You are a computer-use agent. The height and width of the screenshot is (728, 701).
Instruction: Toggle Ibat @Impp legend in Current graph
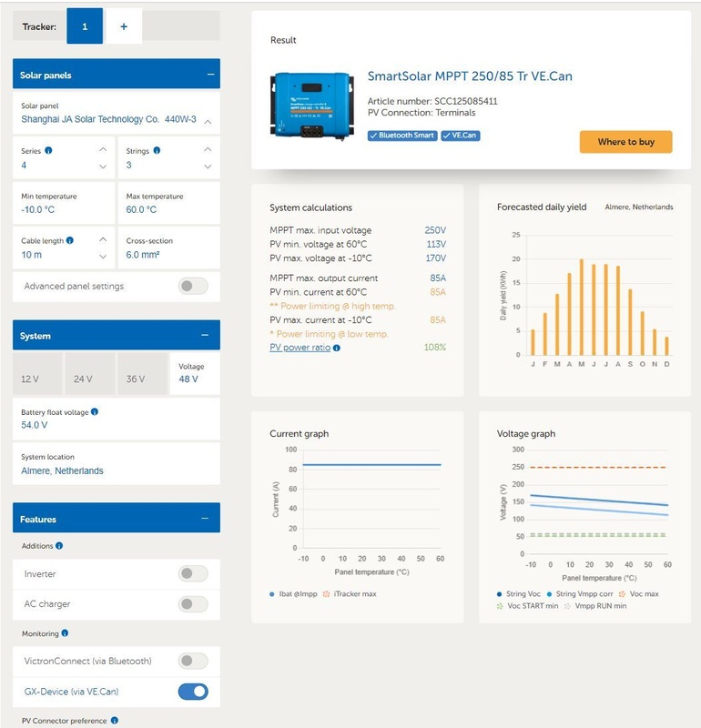pos(293,594)
